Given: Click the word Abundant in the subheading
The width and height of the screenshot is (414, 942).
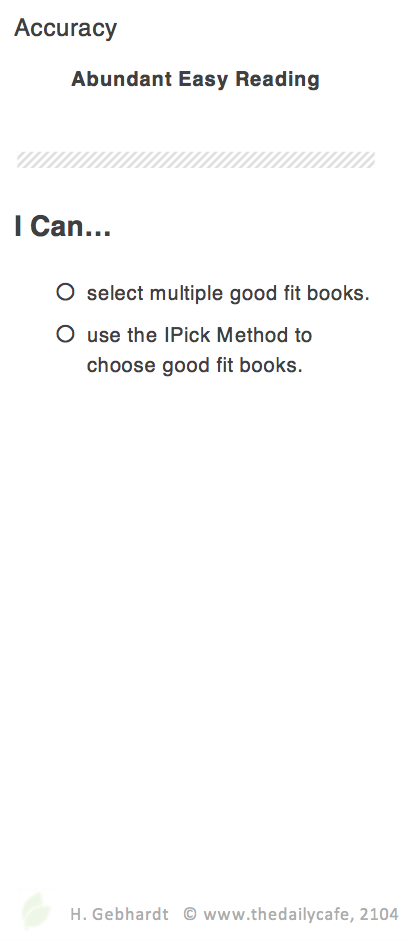Looking at the screenshot, I should pyautogui.click(x=121, y=79).
